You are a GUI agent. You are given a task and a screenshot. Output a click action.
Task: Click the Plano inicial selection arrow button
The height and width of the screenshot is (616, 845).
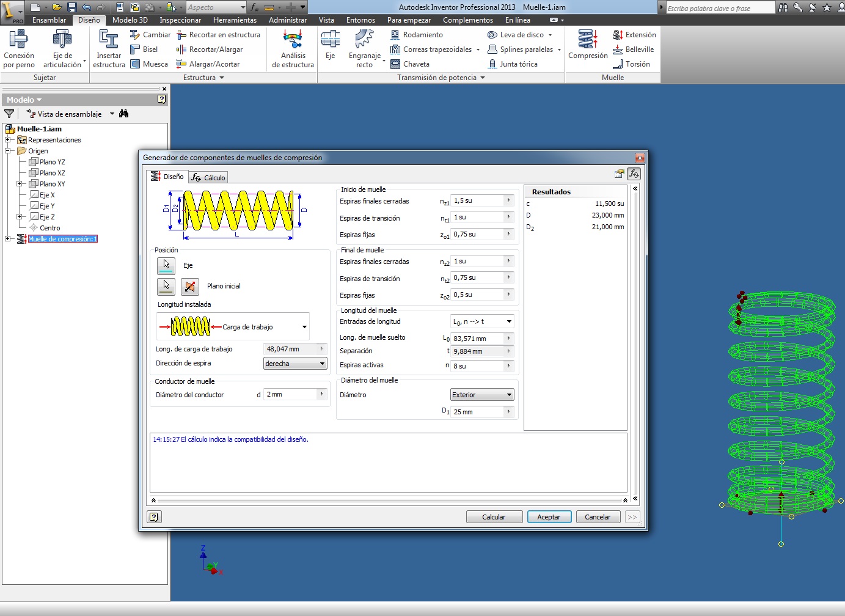coord(166,286)
